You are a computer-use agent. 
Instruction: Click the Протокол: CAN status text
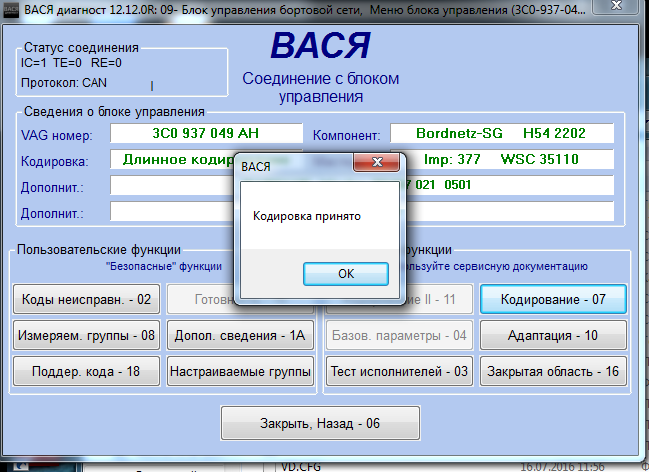tap(64, 83)
